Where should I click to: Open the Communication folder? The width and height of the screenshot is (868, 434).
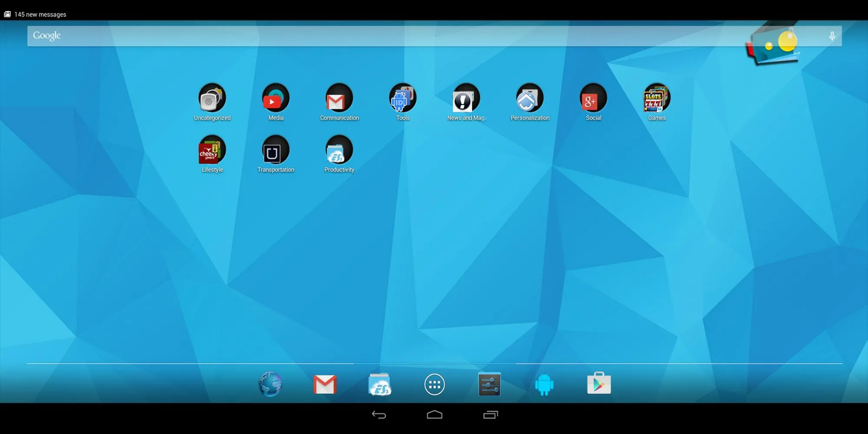339,99
